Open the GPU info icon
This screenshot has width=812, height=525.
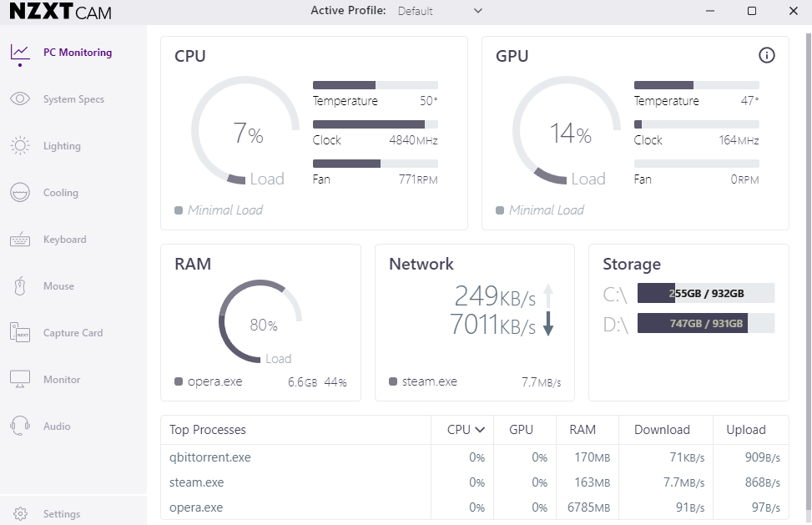click(766, 55)
